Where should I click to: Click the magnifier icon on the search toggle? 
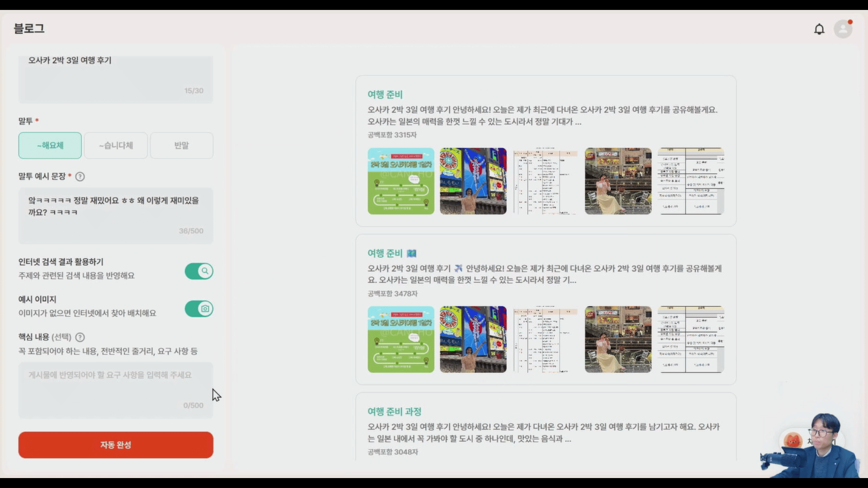[204, 271]
